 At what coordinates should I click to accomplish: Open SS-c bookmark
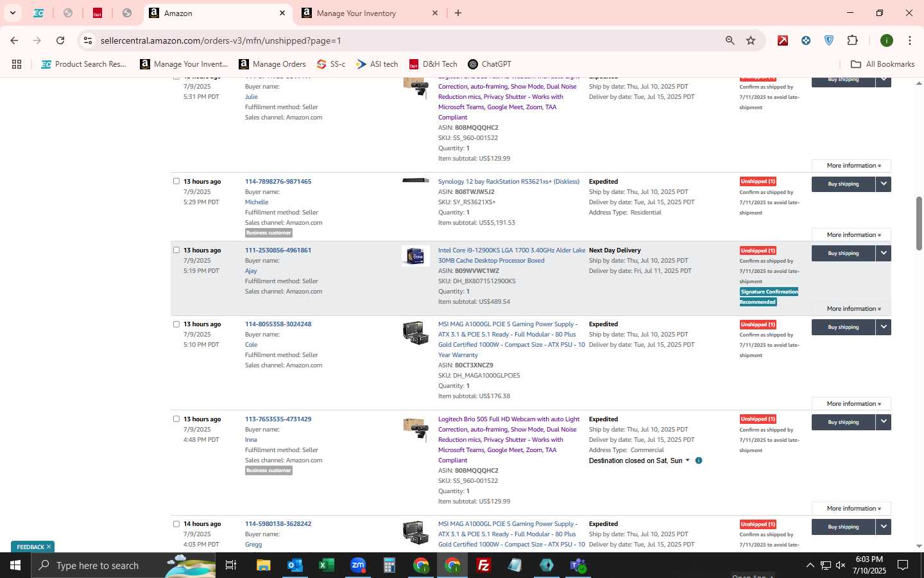pos(331,64)
